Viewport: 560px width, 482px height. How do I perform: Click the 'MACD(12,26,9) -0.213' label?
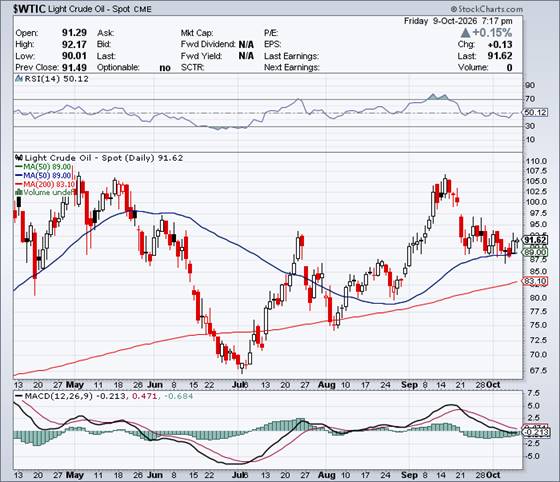pos(75,396)
